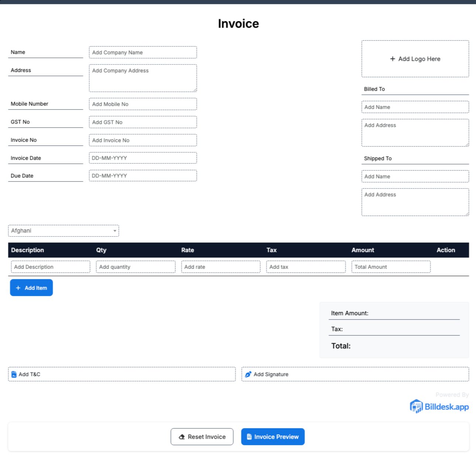The image size is (476, 458).
Task: Click the Shipped To Add Address box
Action: tap(415, 202)
